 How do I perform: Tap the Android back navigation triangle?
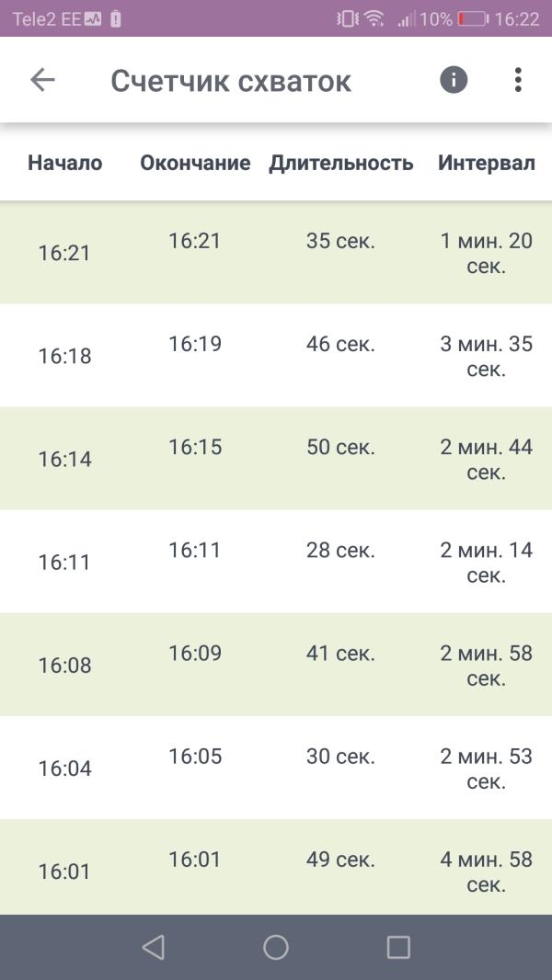(x=153, y=947)
